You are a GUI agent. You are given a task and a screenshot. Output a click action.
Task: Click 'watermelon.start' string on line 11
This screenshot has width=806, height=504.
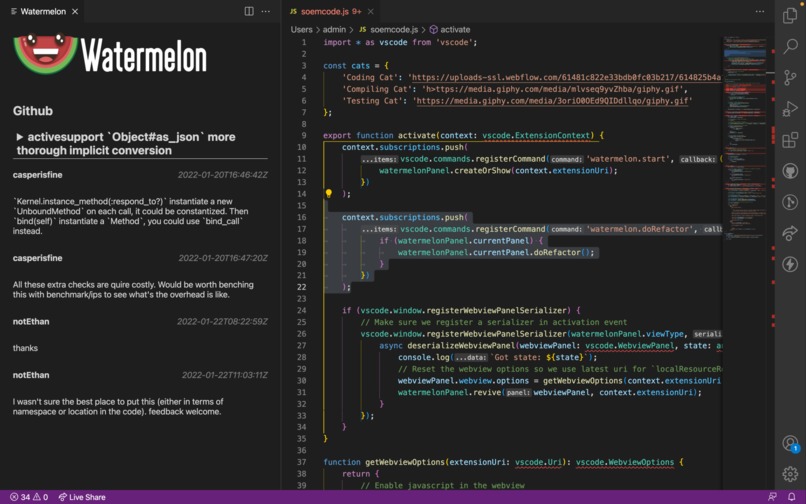[x=630, y=159]
